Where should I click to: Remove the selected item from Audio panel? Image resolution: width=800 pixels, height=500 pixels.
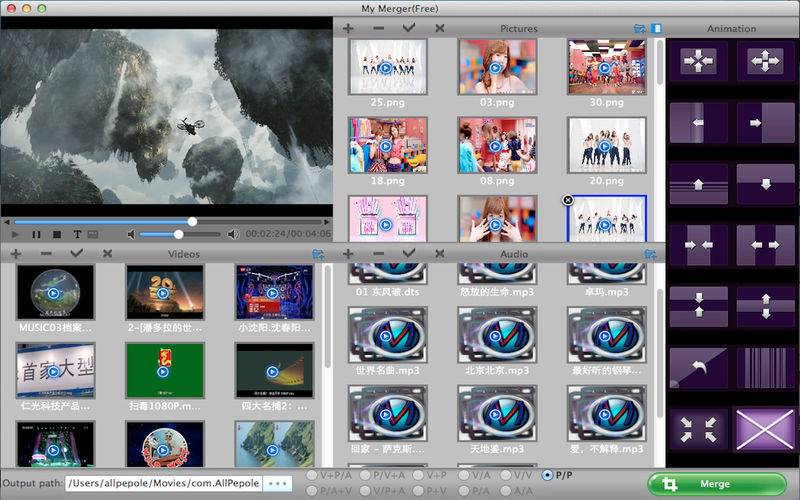pyautogui.click(x=379, y=254)
